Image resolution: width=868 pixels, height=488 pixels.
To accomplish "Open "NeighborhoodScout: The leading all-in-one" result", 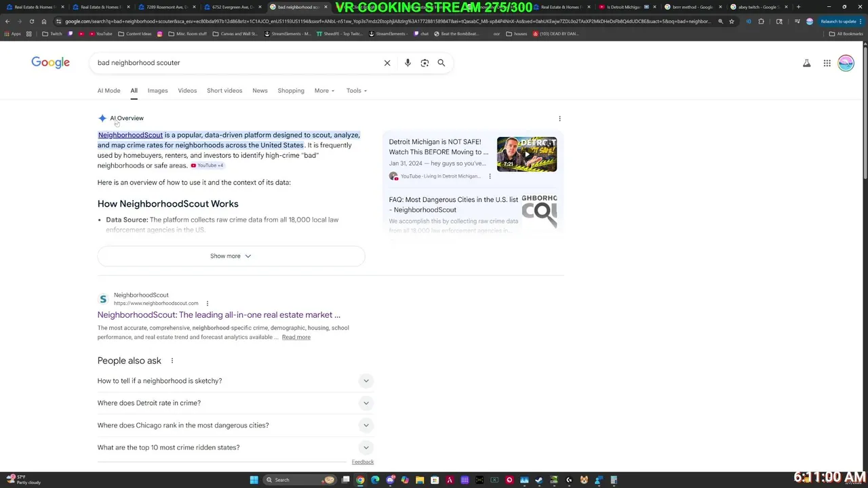I will pos(218,315).
